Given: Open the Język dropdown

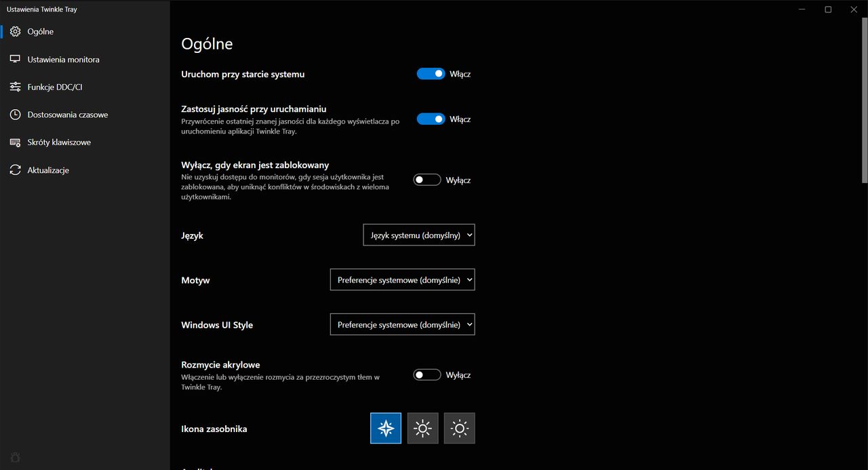Looking at the screenshot, I should (419, 235).
